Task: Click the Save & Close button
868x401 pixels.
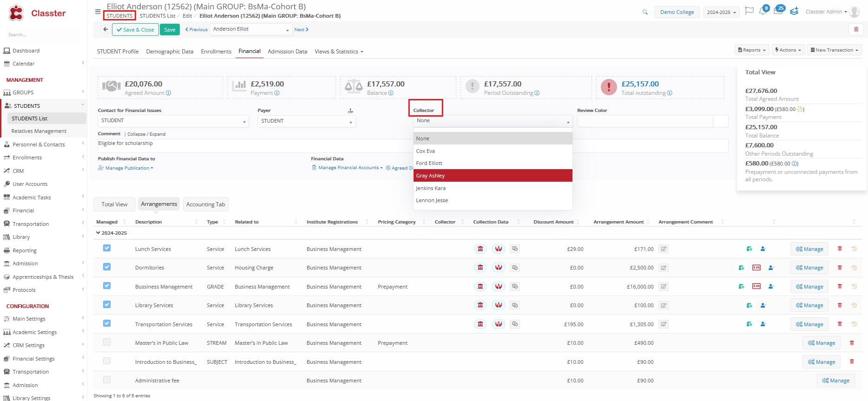Action: 135,30
